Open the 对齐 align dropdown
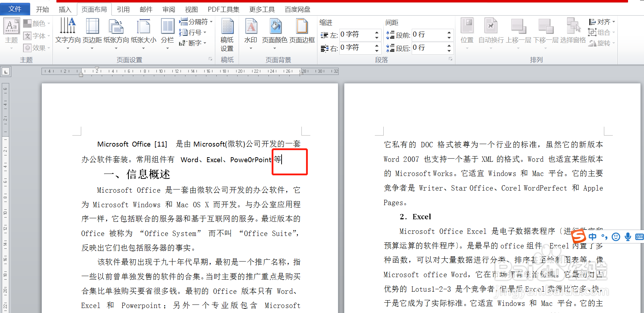Viewport: 644px width, 313px height. (x=602, y=22)
